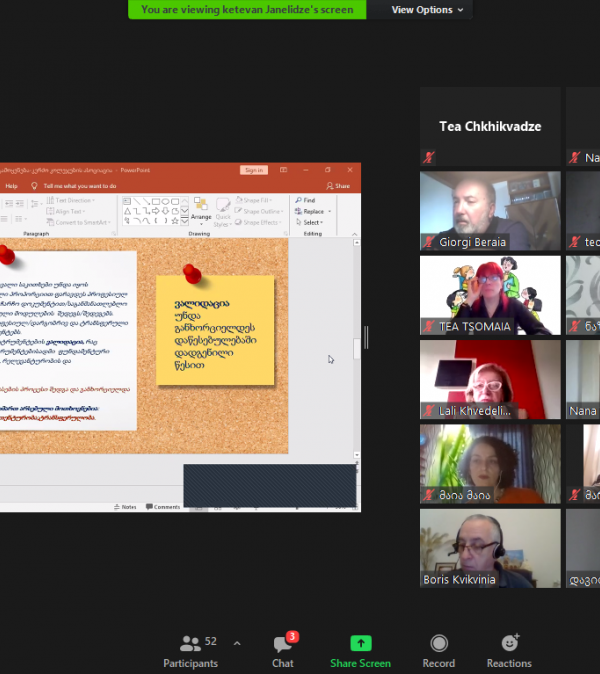Click Find in the Editing group
The image size is (600, 674).
305,200
